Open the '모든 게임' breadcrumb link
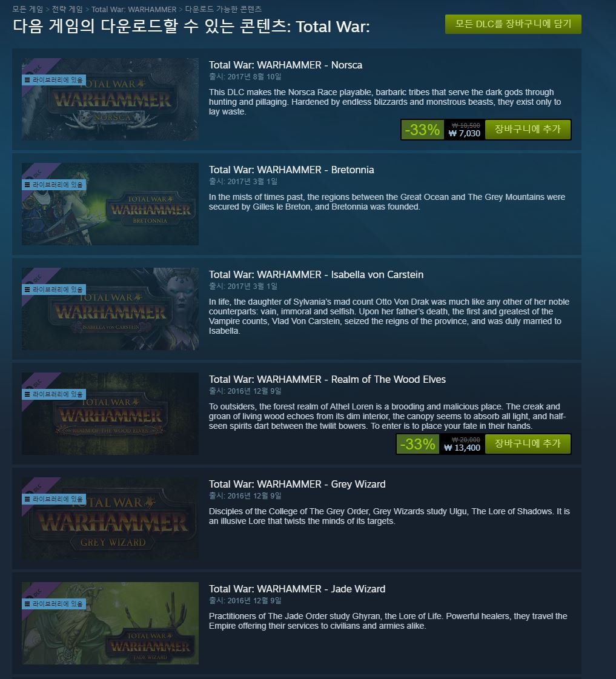Image resolution: width=616 pixels, height=679 pixels. click(28, 9)
